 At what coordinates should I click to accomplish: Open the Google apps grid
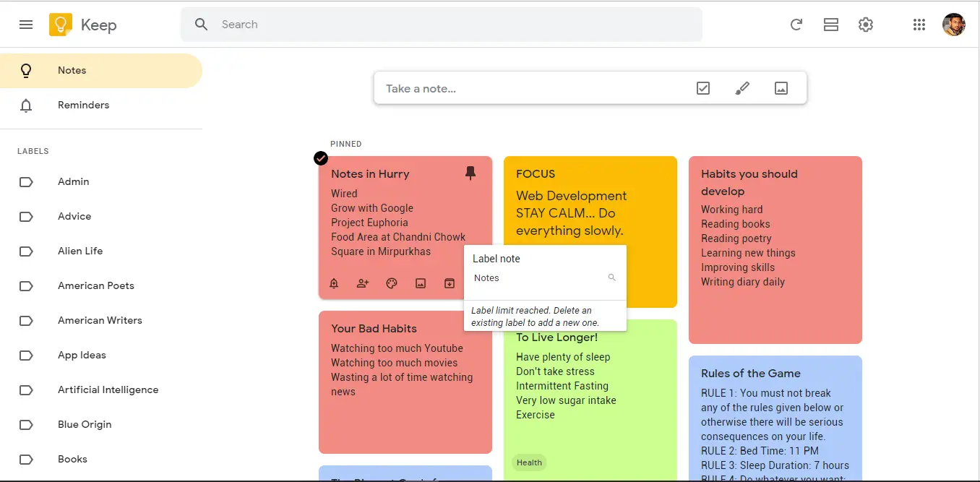(x=919, y=24)
